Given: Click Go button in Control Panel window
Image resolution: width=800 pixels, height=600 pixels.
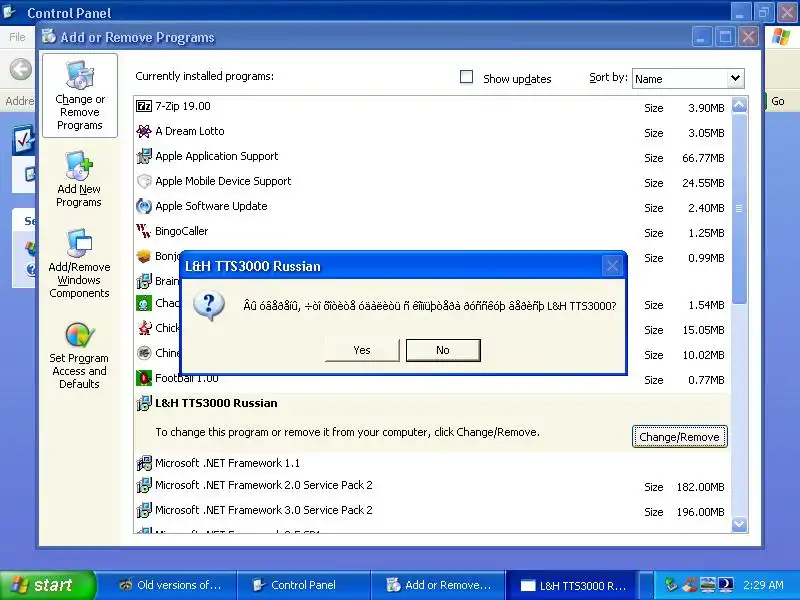Looking at the screenshot, I should click(x=778, y=101).
